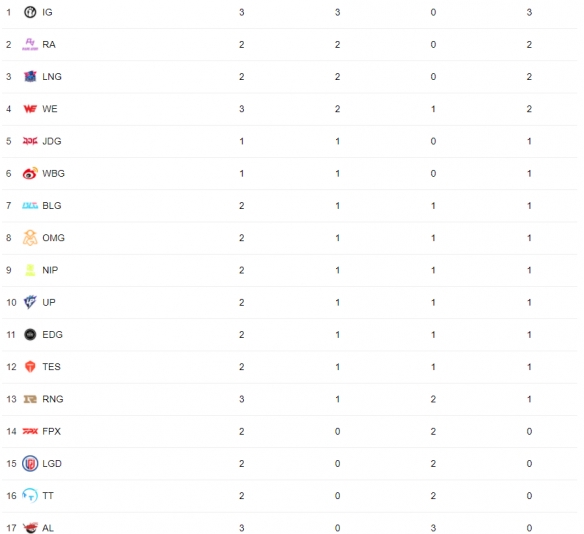Viewport: 584px width, 534px height.
Task: Click the IG team logo
Action: tap(30, 12)
